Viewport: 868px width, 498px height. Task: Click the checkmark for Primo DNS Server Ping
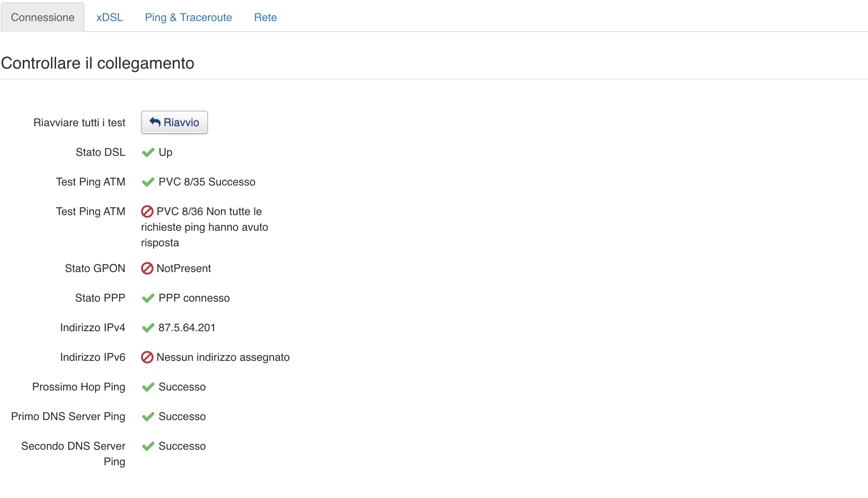click(x=148, y=417)
